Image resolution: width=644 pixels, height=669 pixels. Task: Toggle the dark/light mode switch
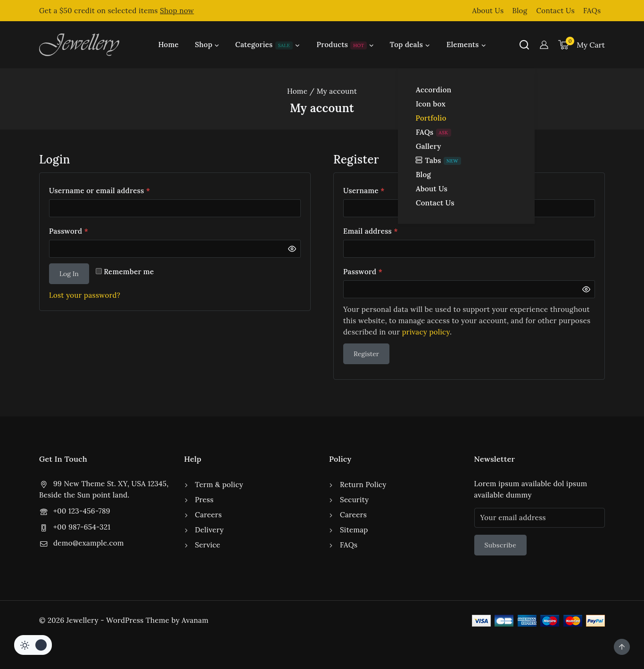[x=33, y=645]
